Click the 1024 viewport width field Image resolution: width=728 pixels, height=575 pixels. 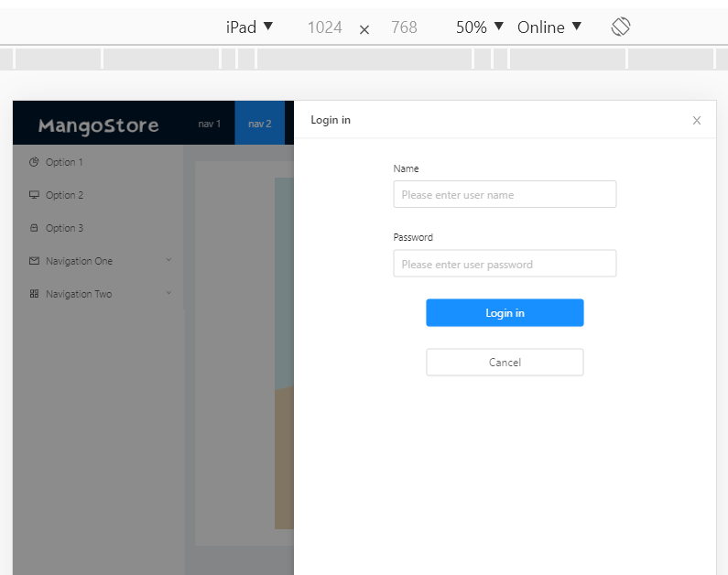coord(324,27)
